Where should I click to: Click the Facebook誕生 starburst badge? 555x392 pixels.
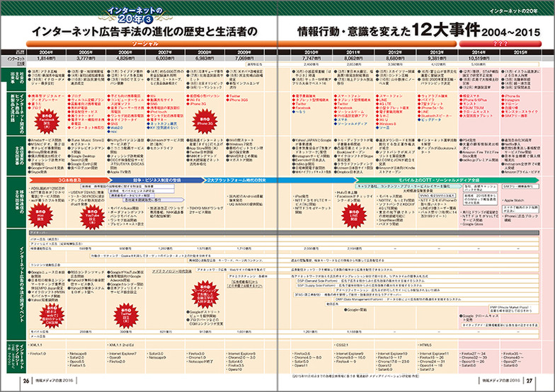click(47, 120)
